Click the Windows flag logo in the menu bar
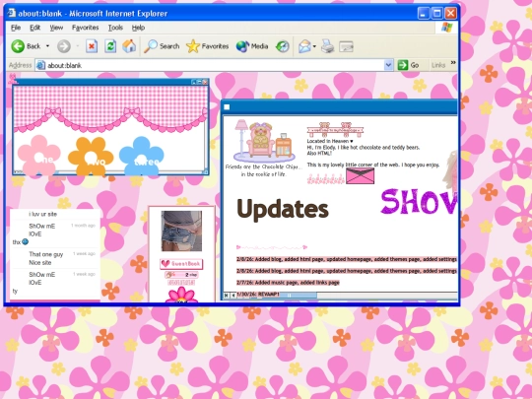532x399 pixels. [447, 28]
